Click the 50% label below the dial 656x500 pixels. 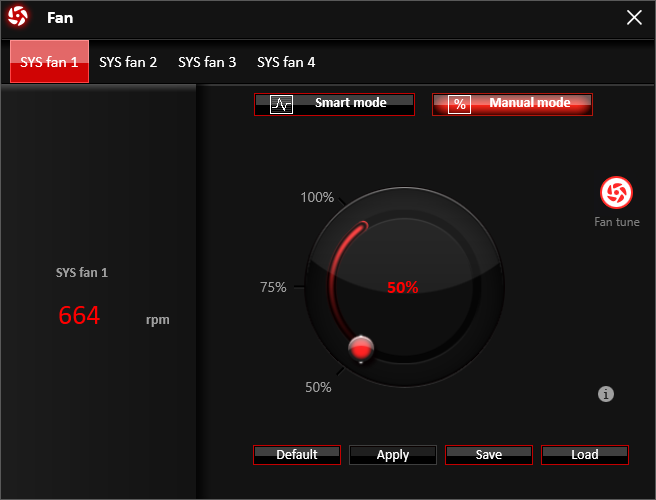pos(318,387)
